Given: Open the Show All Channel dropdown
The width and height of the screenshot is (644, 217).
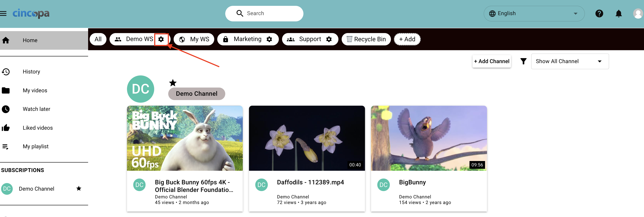Looking at the screenshot, I should pos(570,61).
